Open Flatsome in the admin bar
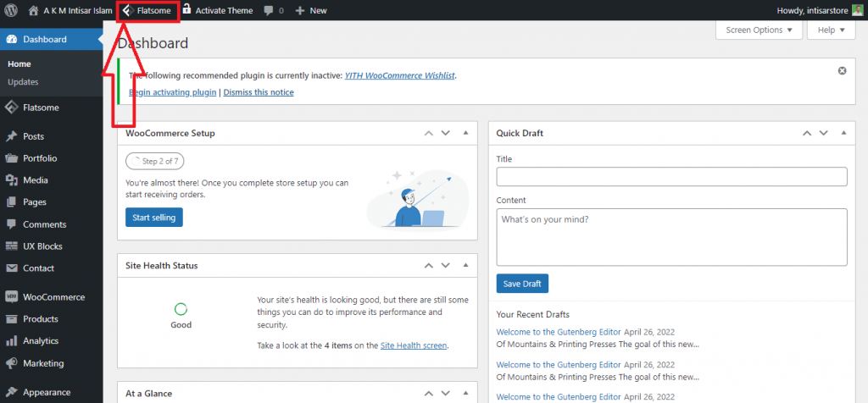868x403 pixels. [x=147, y=10]
